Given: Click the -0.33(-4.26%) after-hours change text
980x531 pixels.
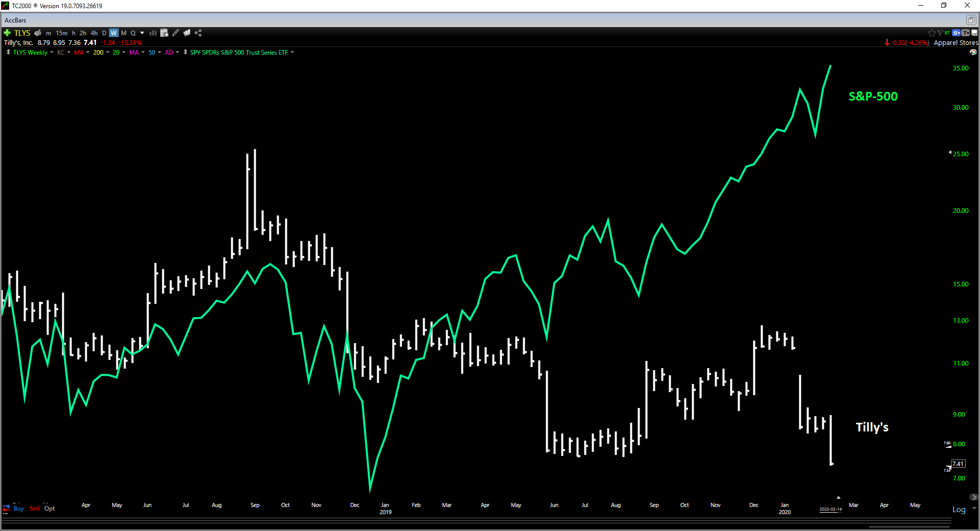Looking at the screenshot, I should [x=910, y=42].
